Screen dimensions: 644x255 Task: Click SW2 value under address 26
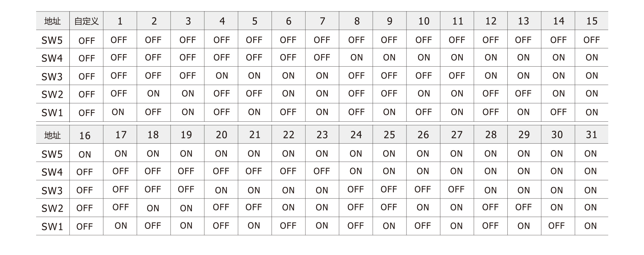pos(423,207)
